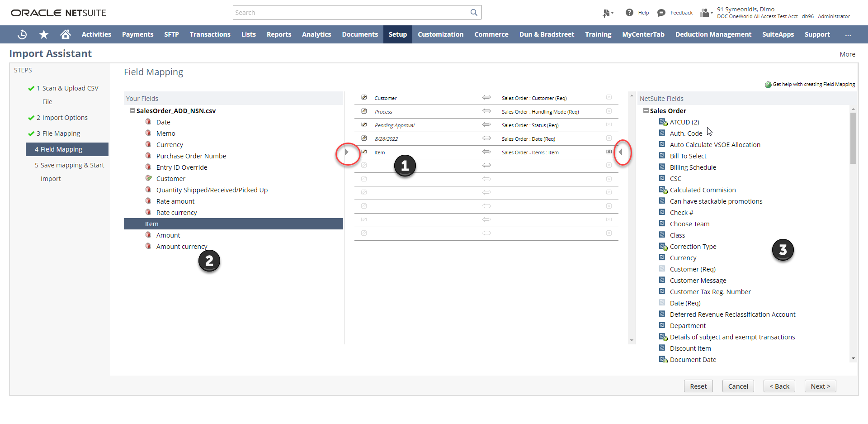Select Amount currency field

click(x=182, y=247)
